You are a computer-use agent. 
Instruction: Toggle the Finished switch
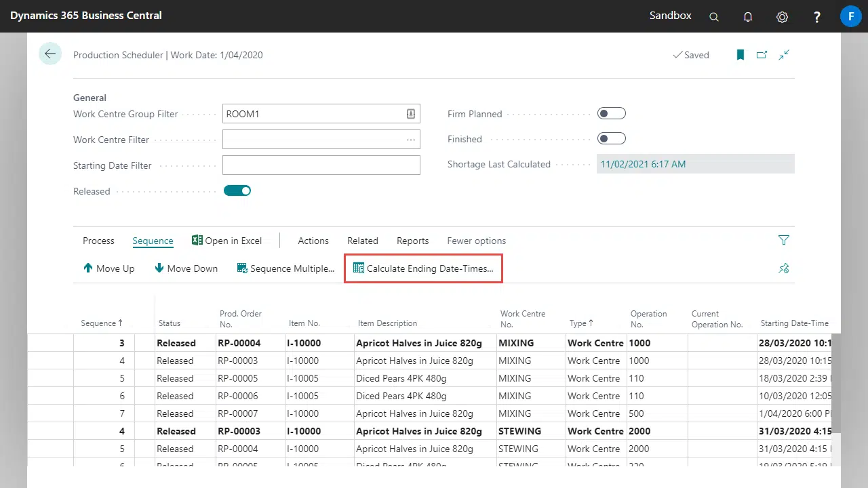pos(612,139)
